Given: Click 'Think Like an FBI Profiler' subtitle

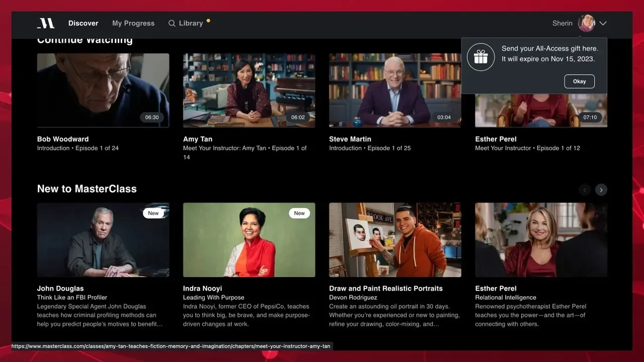Looking at the screenshot, I should click(x=72, y=298).
